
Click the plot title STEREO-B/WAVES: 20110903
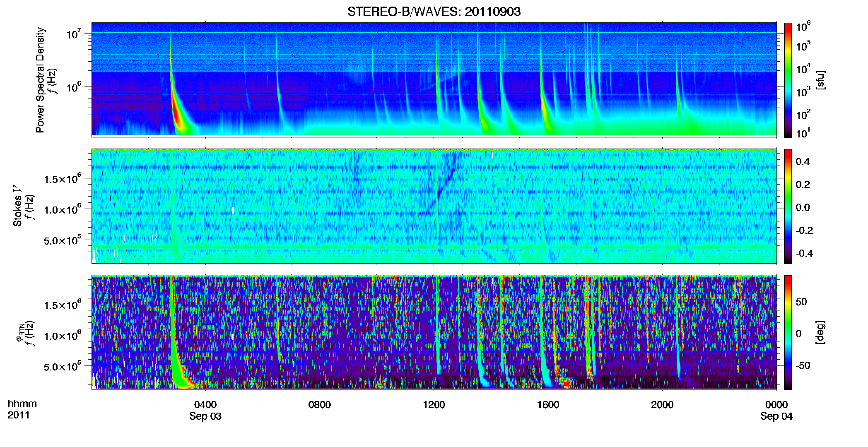[x=434, y=12]
